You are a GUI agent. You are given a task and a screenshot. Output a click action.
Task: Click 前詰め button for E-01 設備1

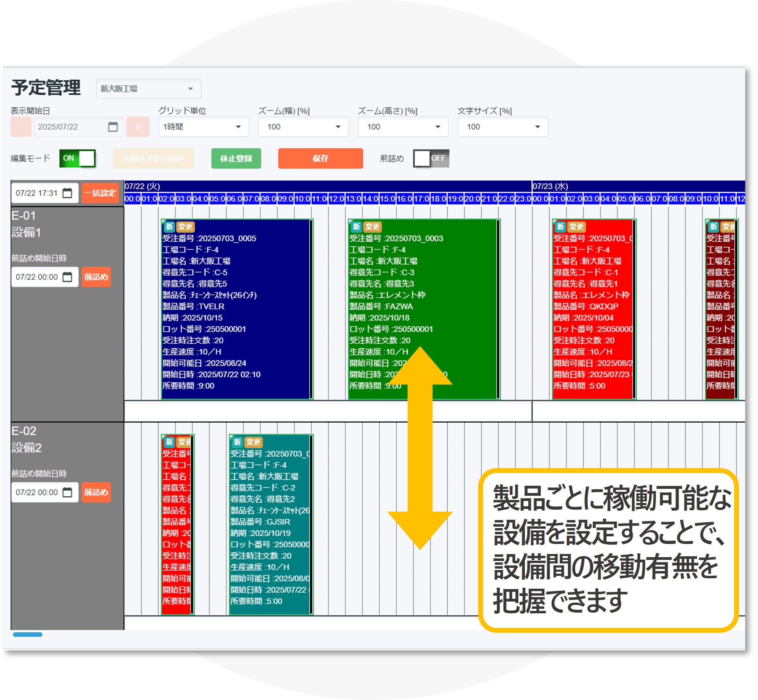coord(96,277)
